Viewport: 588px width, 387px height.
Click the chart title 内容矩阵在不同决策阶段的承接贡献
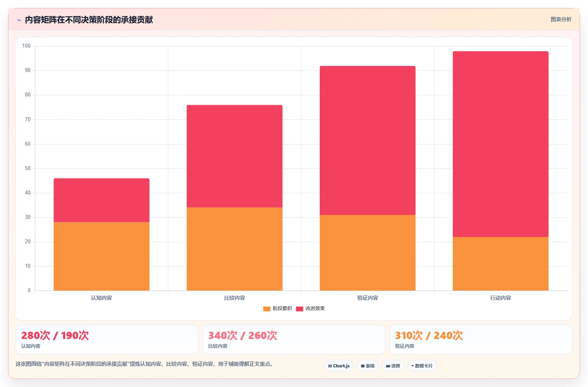tap(89, 20)
